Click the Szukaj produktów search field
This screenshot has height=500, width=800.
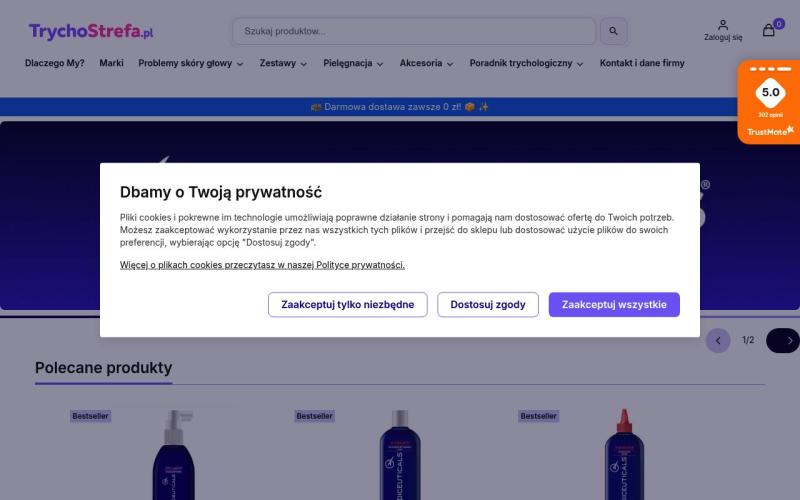[413, 31]
